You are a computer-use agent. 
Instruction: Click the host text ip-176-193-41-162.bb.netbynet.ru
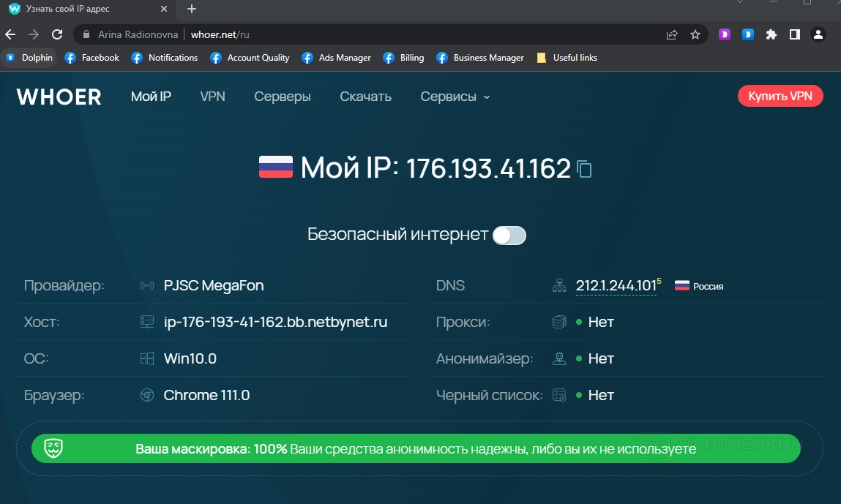(x=275, y=322)
